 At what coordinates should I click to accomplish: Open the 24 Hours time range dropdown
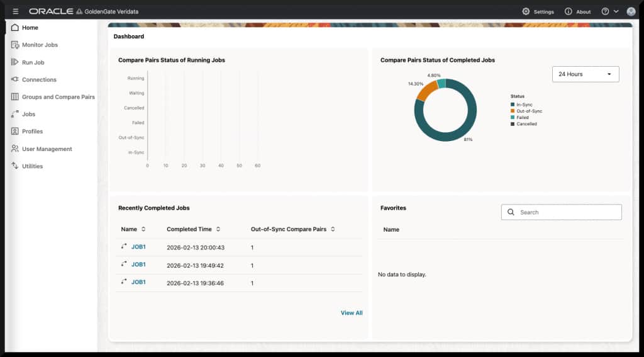[x=586, y=74]
